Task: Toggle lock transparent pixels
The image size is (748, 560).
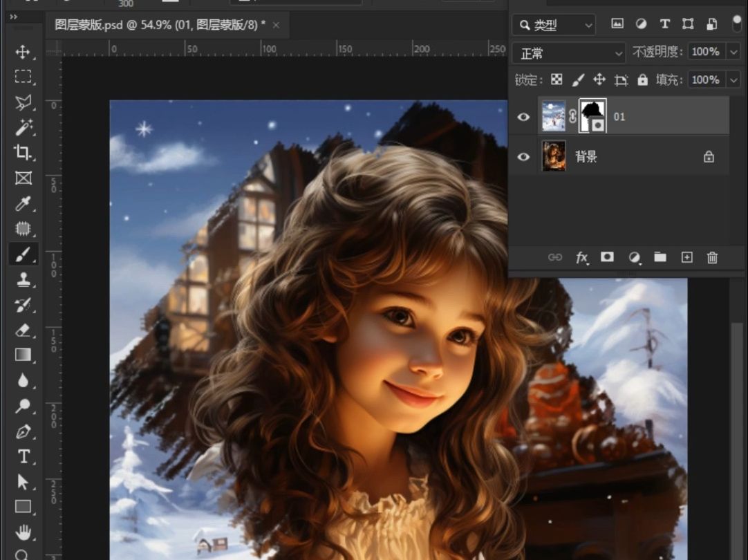Action: [557, 80]
